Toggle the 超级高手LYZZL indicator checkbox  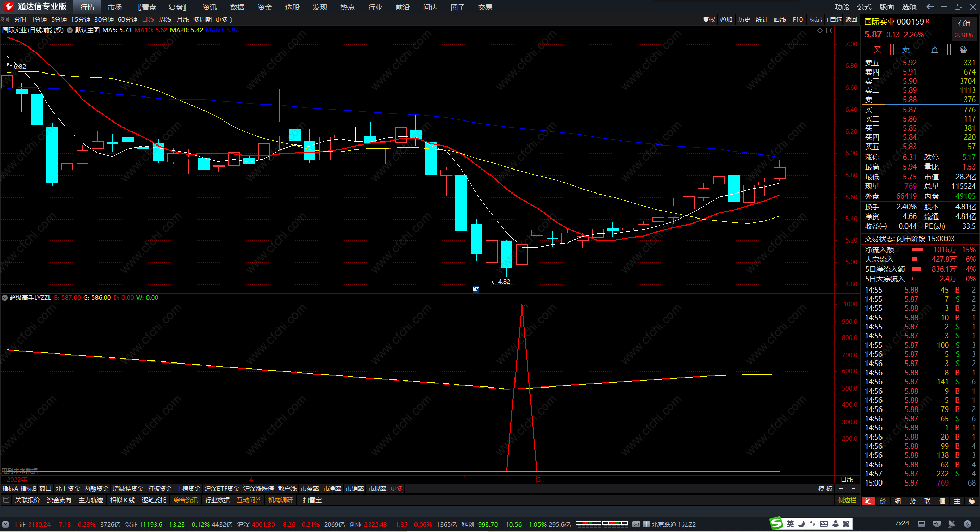[5, 298]
